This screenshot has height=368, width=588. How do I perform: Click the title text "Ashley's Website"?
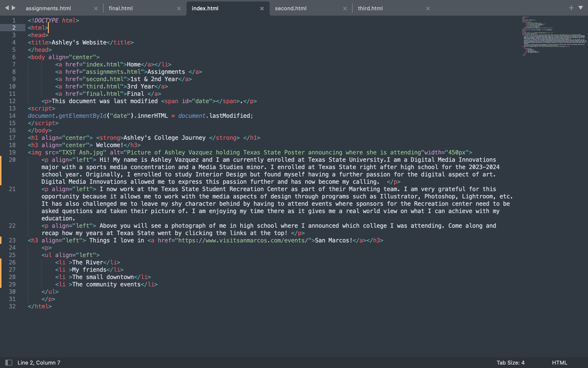tap(79, 43)
